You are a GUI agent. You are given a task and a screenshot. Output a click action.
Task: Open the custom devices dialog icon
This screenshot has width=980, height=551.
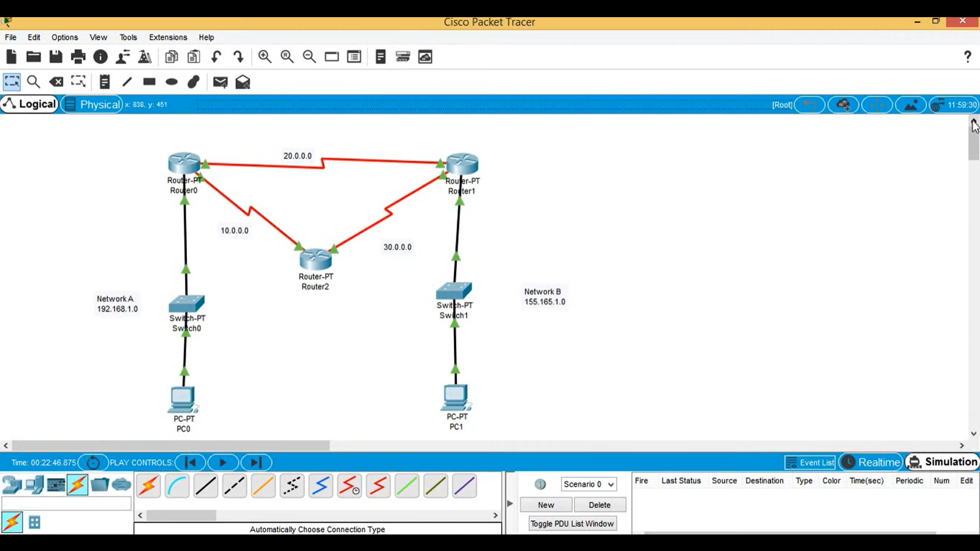click(354, 57)
